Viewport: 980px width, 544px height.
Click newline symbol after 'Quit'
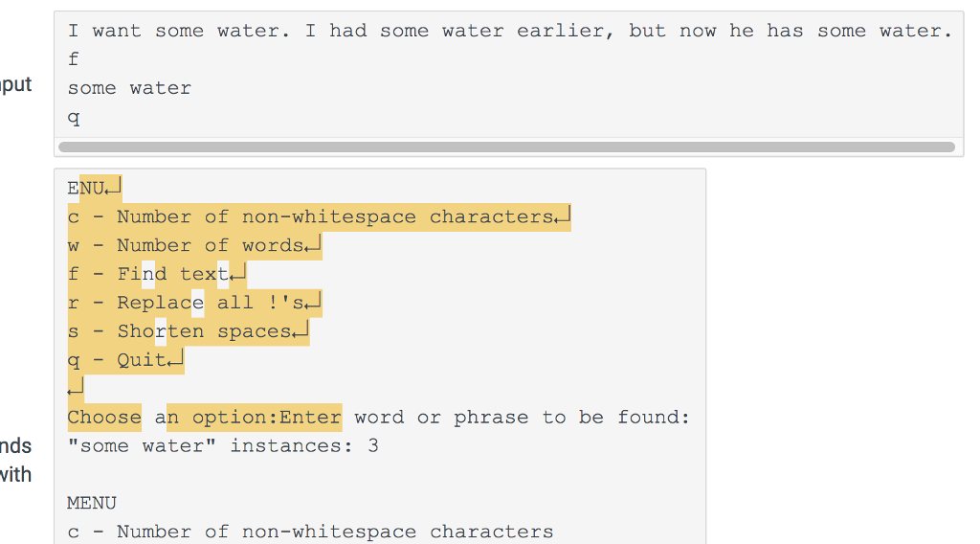(x=176, y=360)
